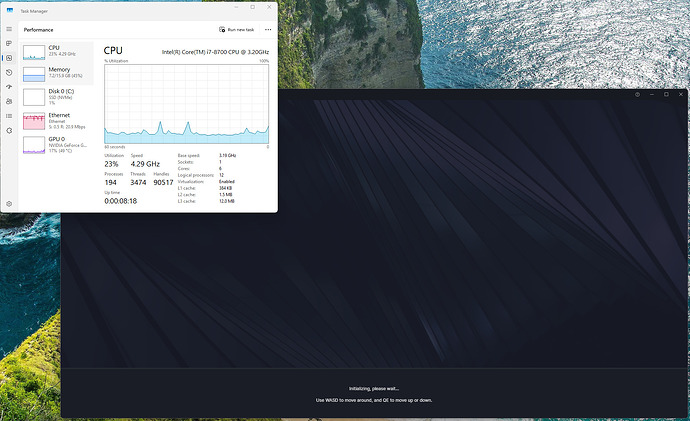Go to the Processes page icon

click(x=9, y=44)
